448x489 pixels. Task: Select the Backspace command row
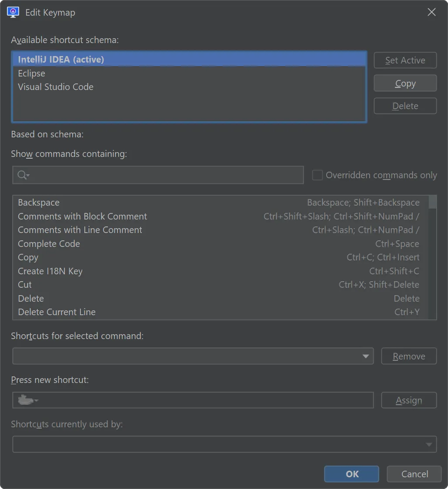point(221,203)
